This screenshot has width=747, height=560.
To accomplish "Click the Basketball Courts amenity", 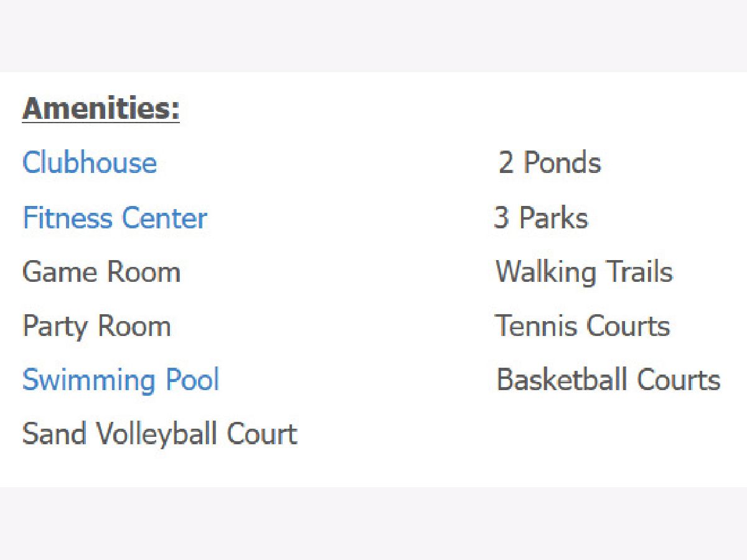I will 608,380.
